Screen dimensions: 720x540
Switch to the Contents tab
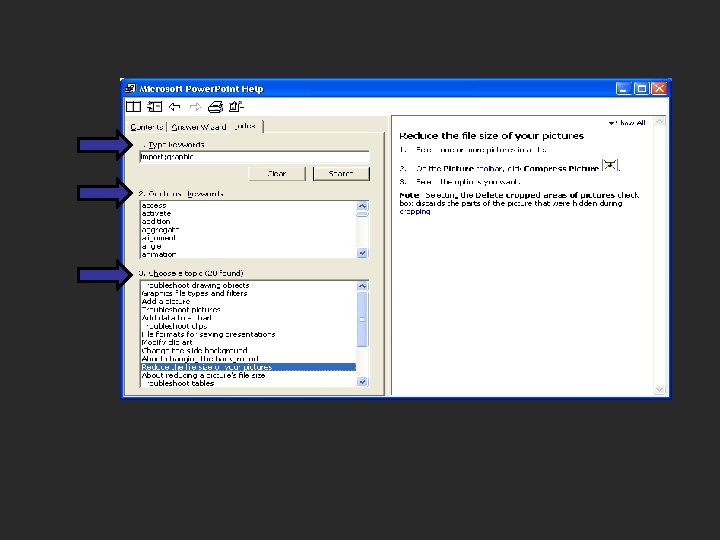(x=146, y=127)
